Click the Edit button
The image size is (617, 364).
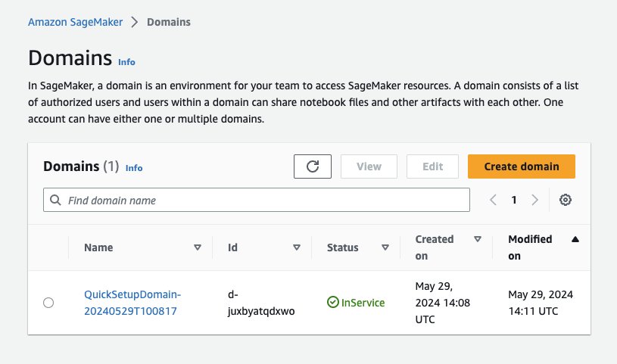(x=432, y=166)
